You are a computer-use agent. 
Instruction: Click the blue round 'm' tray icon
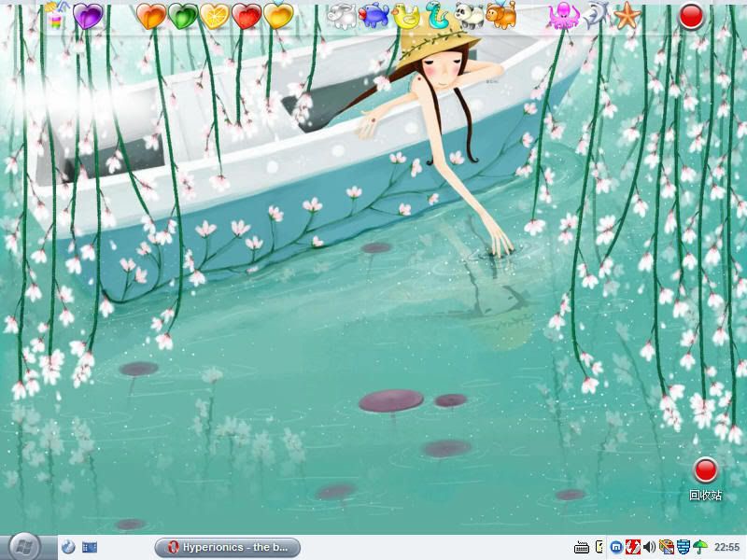click(616, 547)
